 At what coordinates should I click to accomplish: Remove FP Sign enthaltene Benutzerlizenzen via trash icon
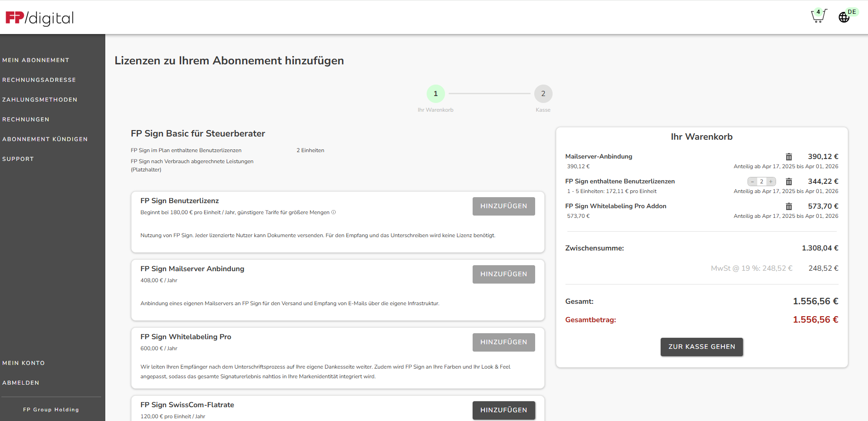tap(789, 182)
